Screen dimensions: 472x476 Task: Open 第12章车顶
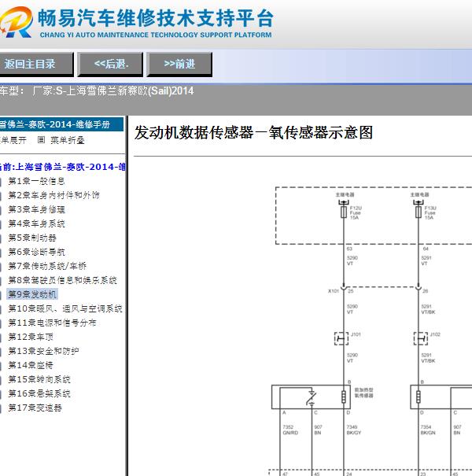tap(31, 337)
